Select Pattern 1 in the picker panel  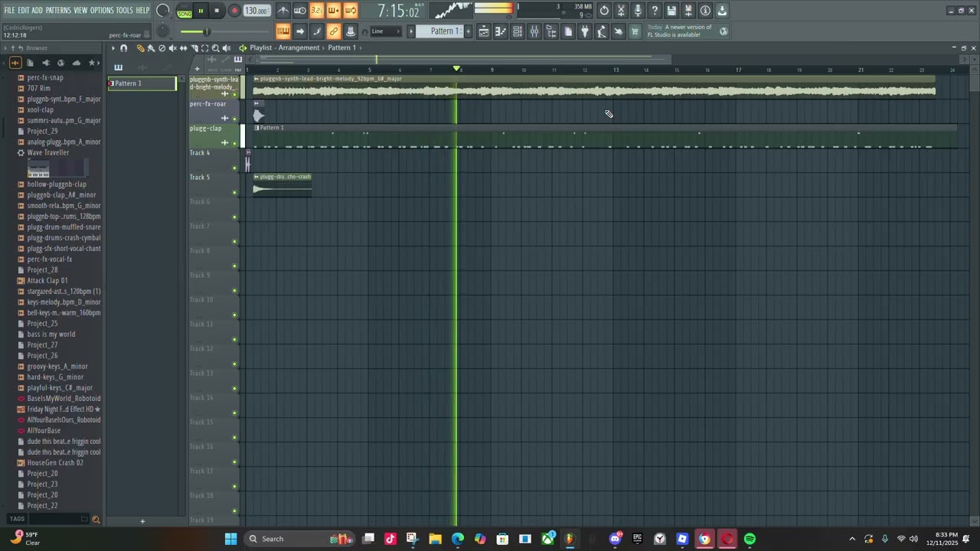coord(142,83)
